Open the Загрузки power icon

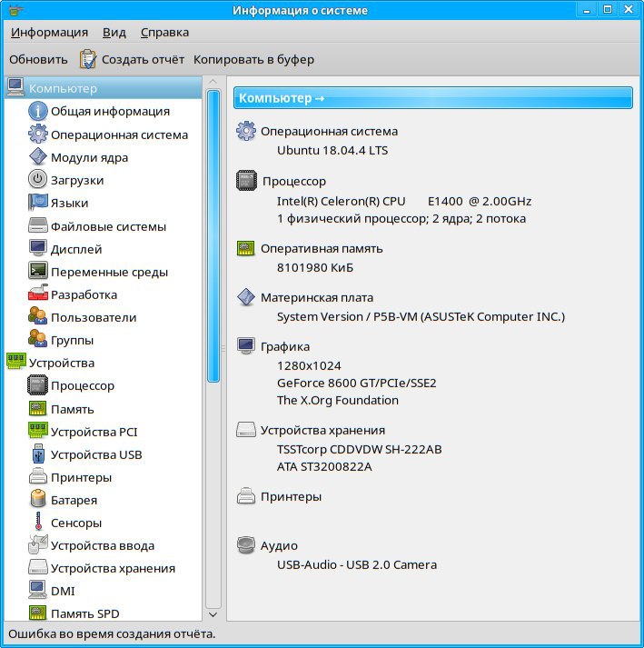click(x=37, y=179)
